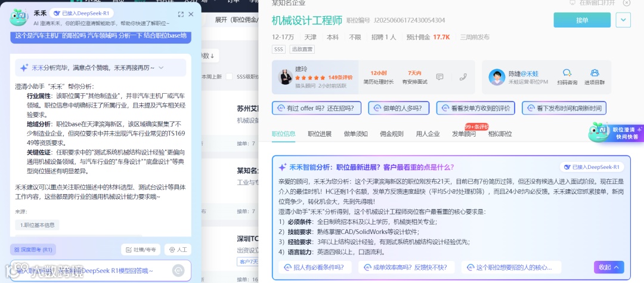Click the phone call icon for 建玲
The width and height of the screenshot is (644, 283).
coord(463,77)
